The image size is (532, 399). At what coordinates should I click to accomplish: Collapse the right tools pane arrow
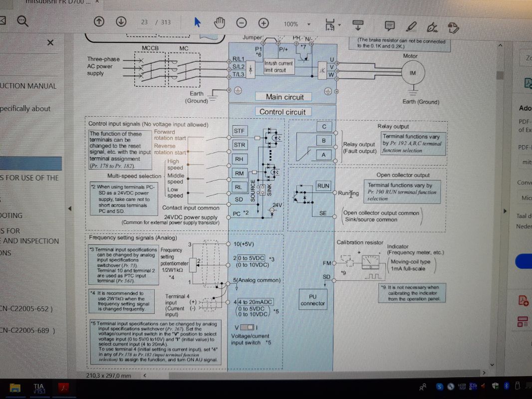pos(505,211)
